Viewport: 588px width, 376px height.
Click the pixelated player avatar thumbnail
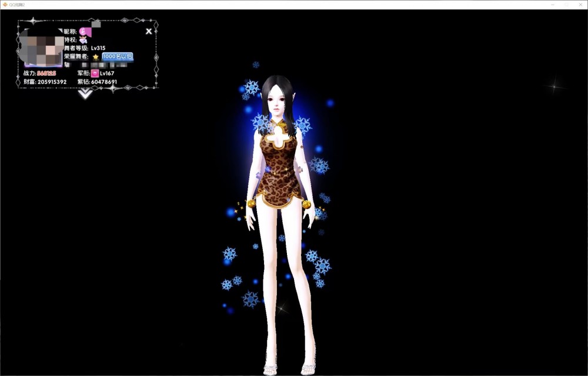tap(41, 47)
